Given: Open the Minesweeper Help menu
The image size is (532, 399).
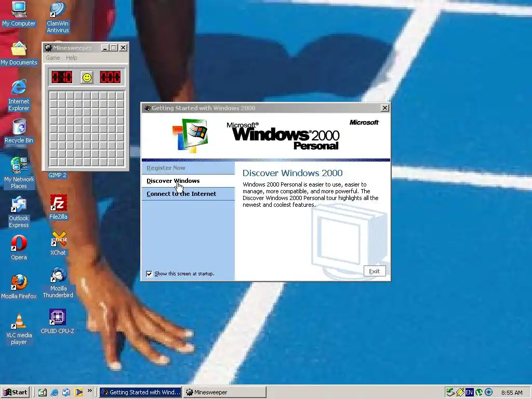Looking at the screenshot, I should pos(71,58).
